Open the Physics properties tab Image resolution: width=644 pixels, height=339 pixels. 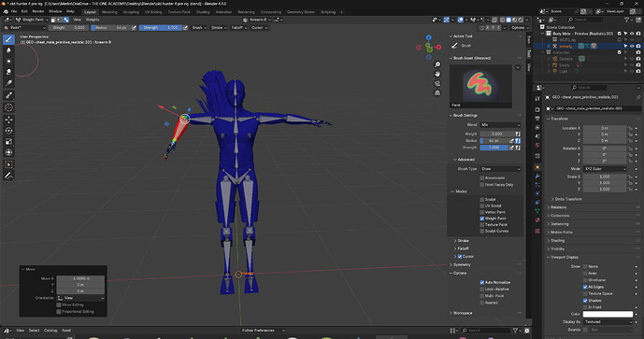(537, 193)
